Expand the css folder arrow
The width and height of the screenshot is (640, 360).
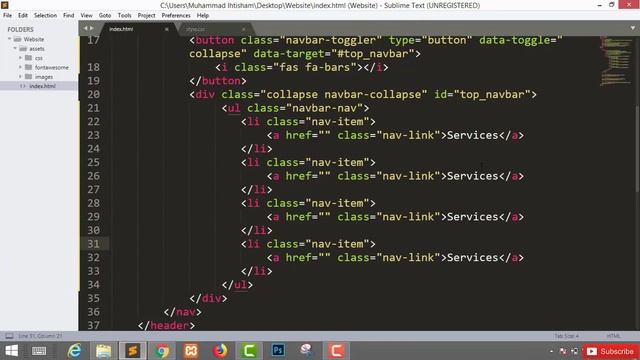(x=20, y=58)
